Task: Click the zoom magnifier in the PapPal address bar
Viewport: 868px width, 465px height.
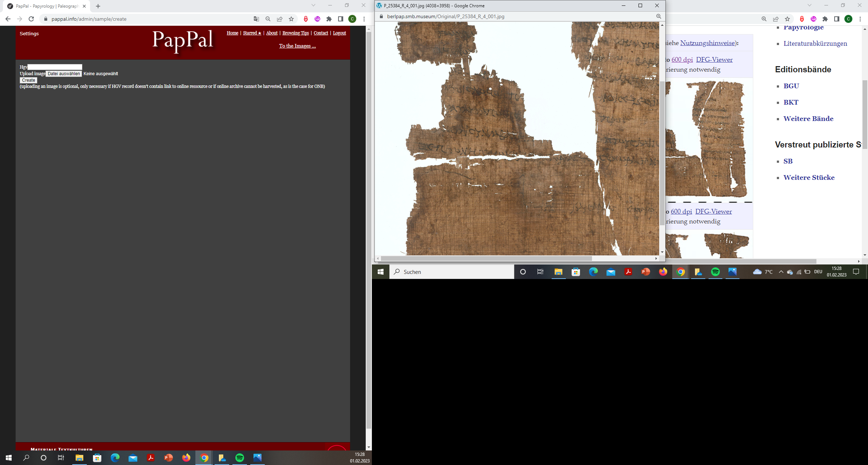Action: tap(268, 19)
